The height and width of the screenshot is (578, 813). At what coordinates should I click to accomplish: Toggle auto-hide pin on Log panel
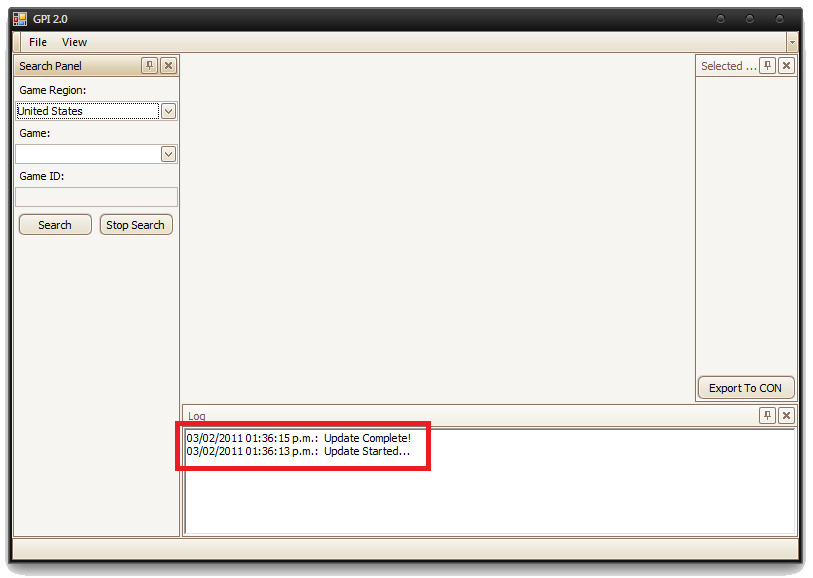coord(767,416)
